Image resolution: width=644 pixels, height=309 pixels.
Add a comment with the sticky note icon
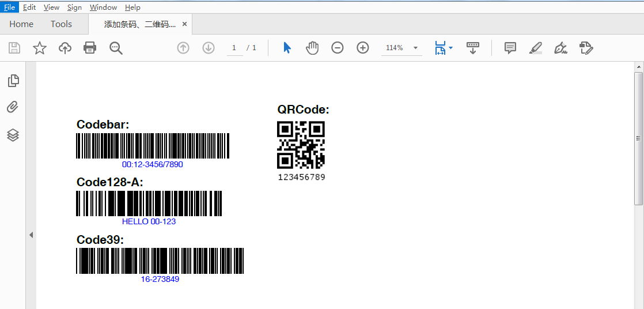pos(510,48)
